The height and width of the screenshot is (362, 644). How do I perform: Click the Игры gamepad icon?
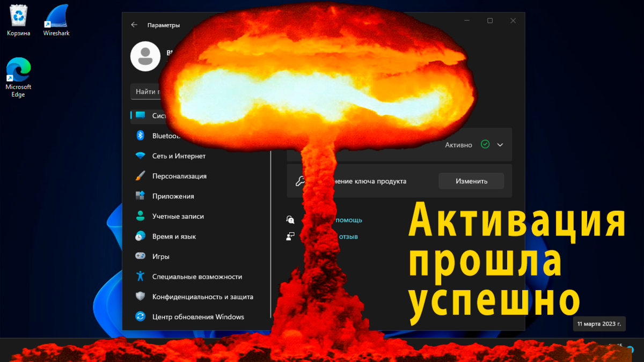pos(140,256)
